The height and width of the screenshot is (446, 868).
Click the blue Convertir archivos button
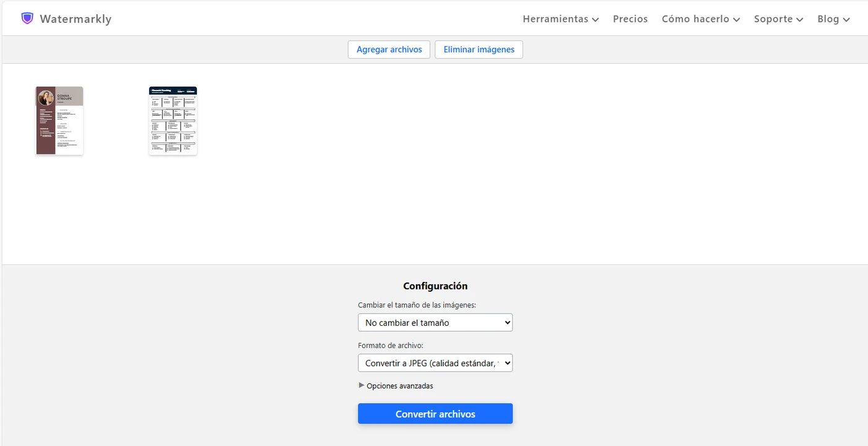click(x=435, y=414)
